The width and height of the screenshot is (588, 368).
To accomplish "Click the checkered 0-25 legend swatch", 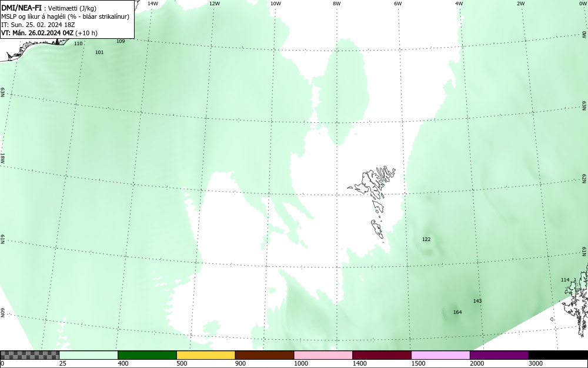I will point(30,355).
